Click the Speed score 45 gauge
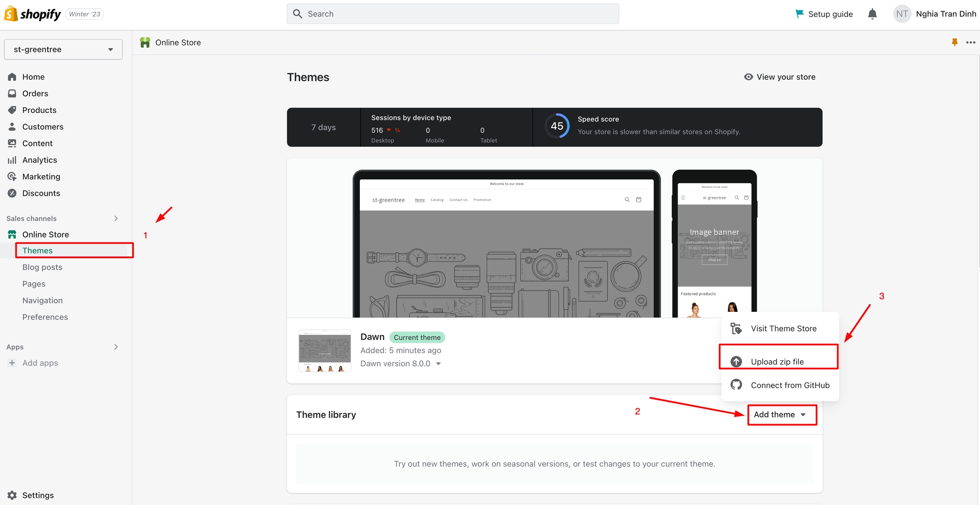The height and width of the screenshot is (505, 980). 557,126
